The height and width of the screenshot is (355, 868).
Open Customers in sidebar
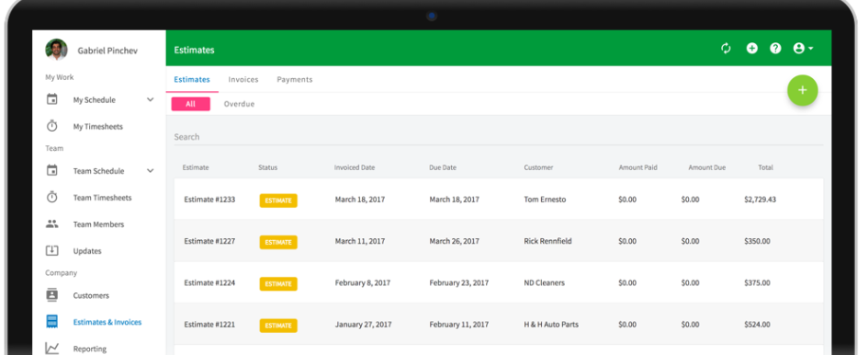[x=91, y=295]
